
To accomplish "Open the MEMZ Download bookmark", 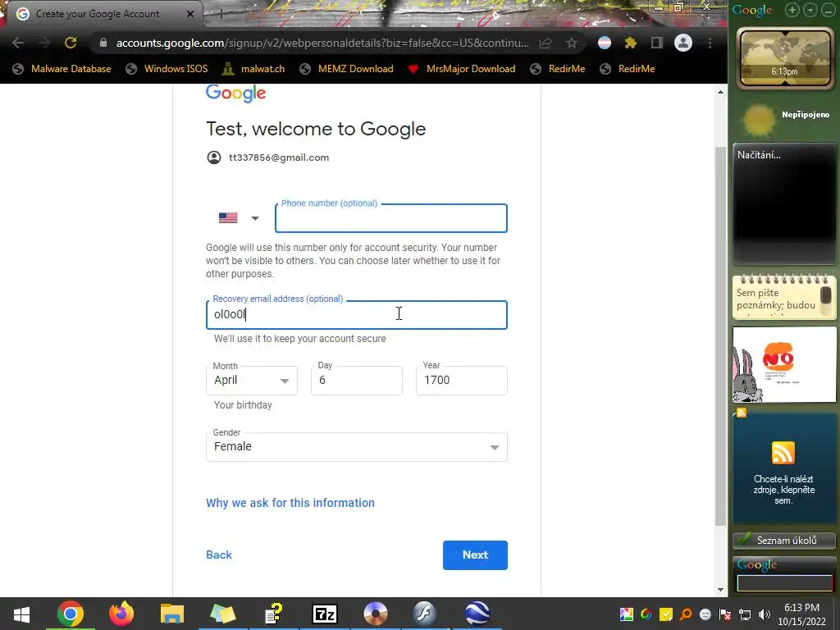I will [x=347, y=69].
